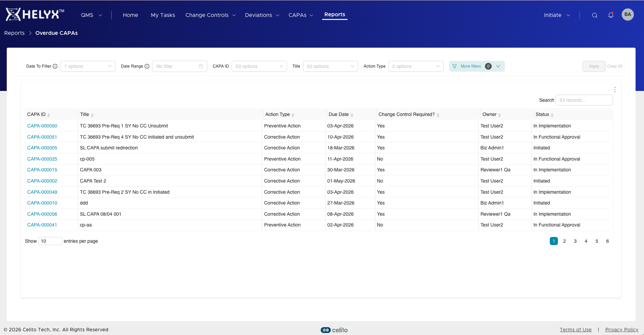644x335 pixels.
Task: Open the Title 50 options dropdown
Action: (331, 66)
